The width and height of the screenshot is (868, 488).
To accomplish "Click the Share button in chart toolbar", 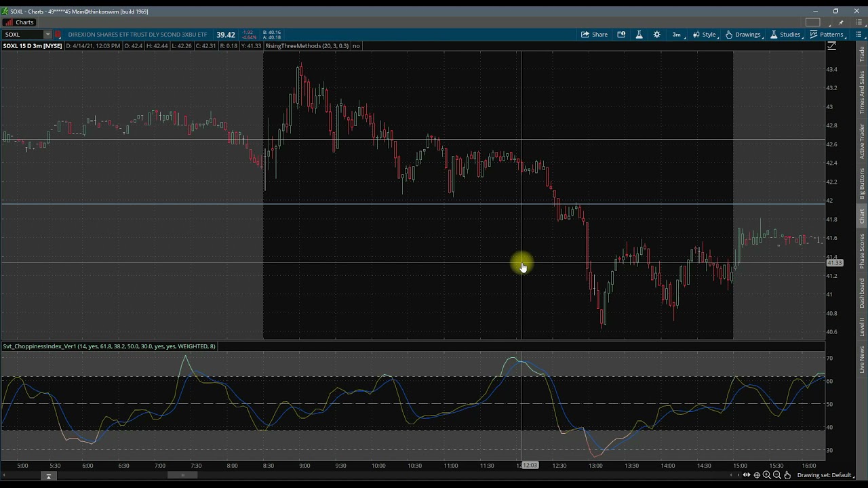I will [594, 35].
